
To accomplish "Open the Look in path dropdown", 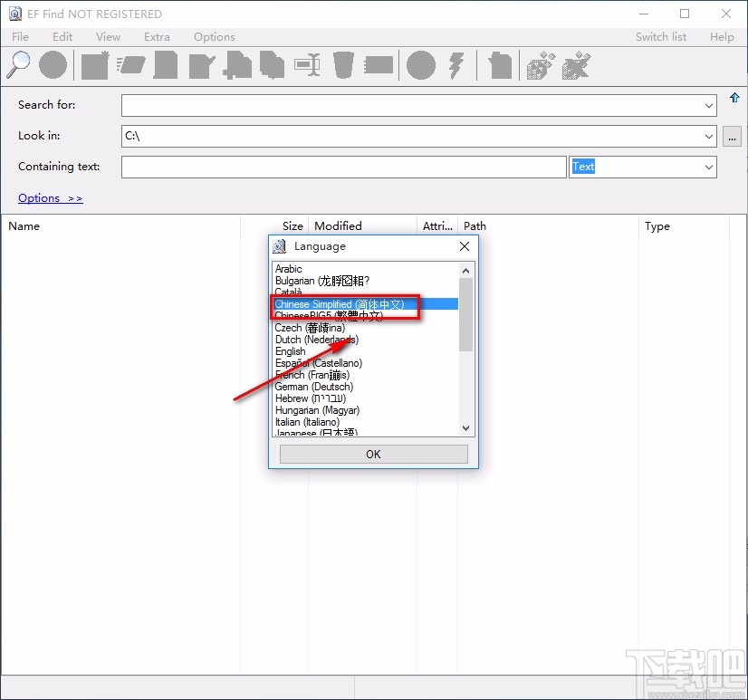I will coord(709,137).
